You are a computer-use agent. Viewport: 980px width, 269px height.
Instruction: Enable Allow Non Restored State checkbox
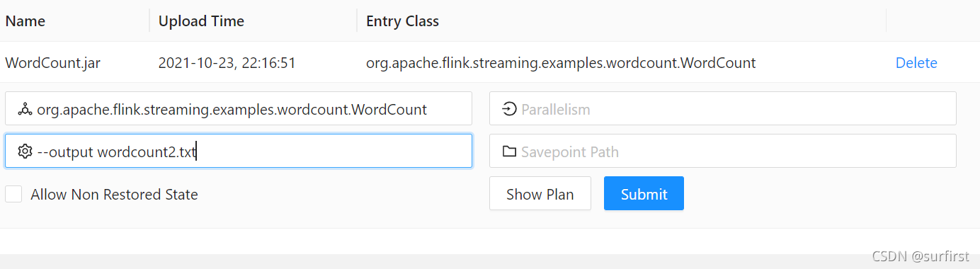[13, 194]
